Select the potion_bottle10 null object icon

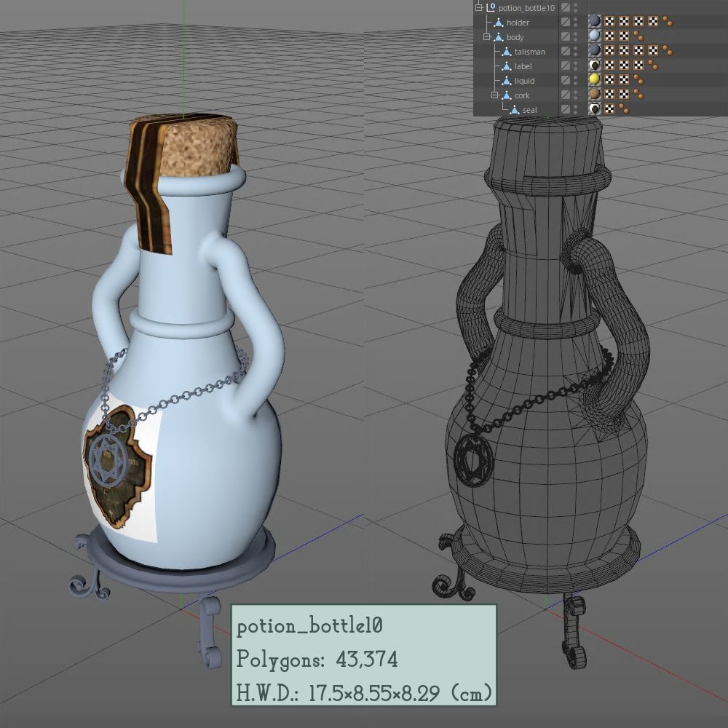click(x=491, y=7)
